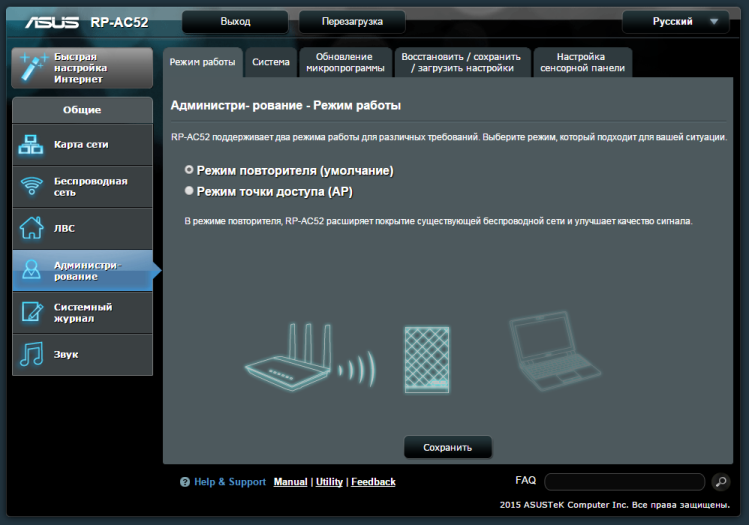Click the Сохранить button
This screenshot has height=525, width=749.
(x=448, y=447)
